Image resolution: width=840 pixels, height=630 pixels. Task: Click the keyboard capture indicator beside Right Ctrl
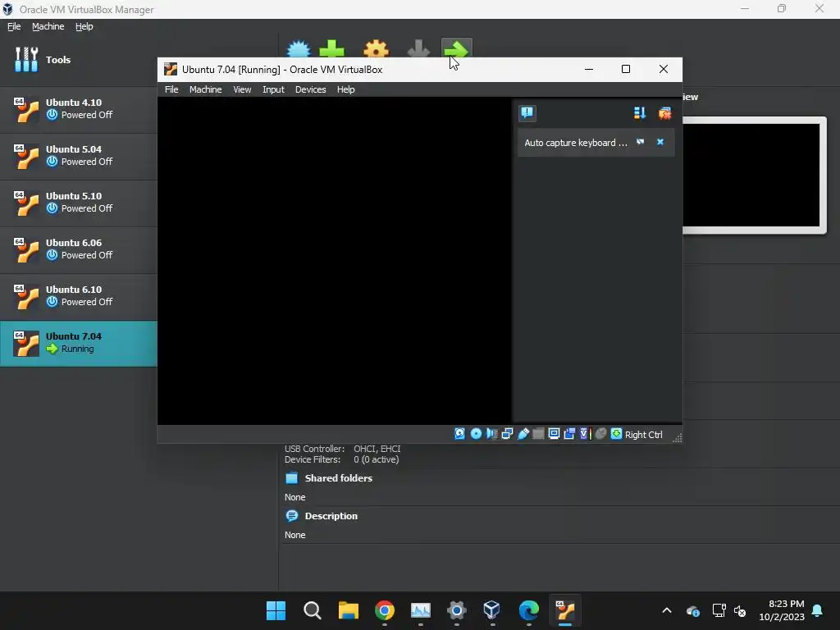[616, 434]
